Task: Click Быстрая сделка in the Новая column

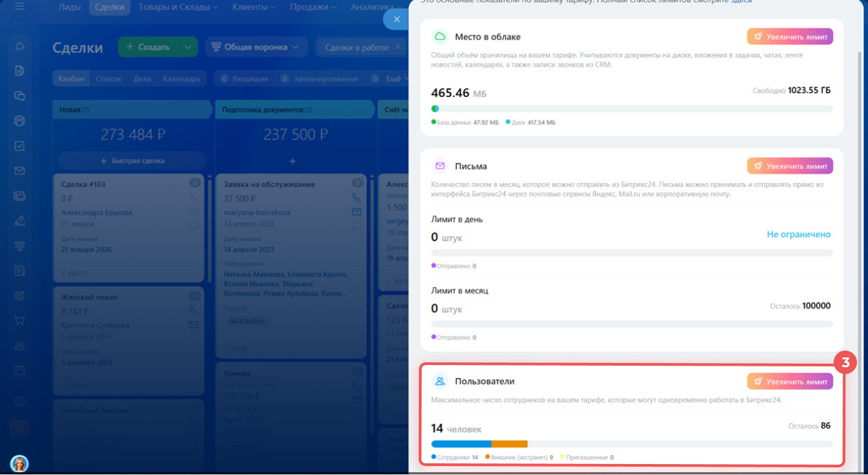Action: coord(132,161)
